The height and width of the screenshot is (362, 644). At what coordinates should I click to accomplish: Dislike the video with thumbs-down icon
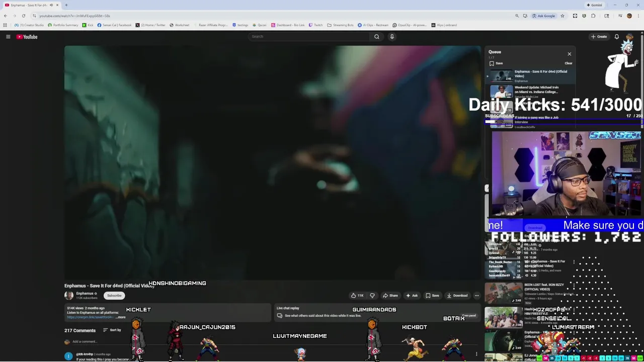point(372,296)
